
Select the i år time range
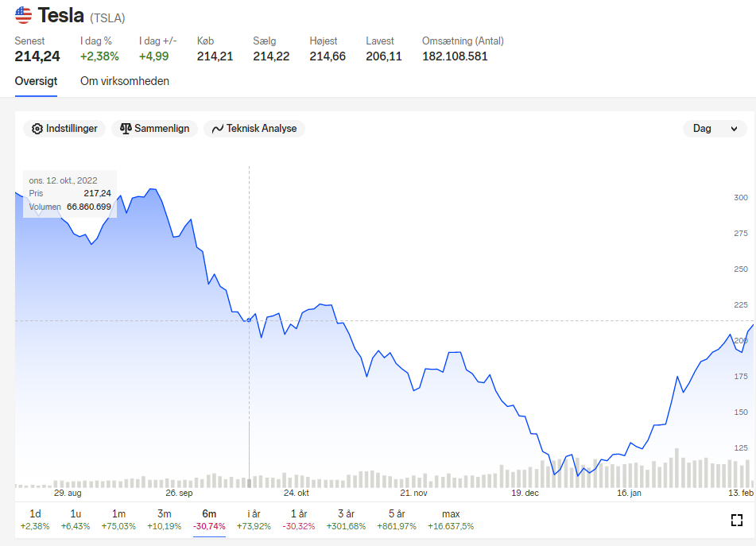click(254, 520)
